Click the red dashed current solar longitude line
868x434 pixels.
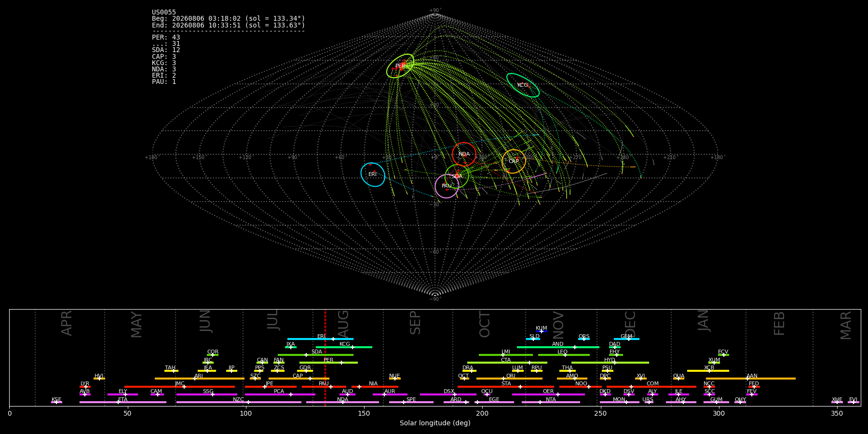[325, 357]
